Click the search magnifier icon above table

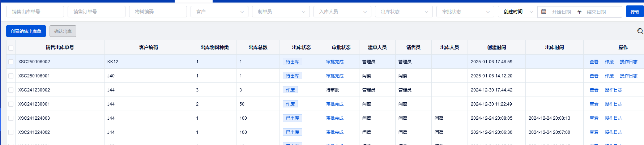click(640, 31)
